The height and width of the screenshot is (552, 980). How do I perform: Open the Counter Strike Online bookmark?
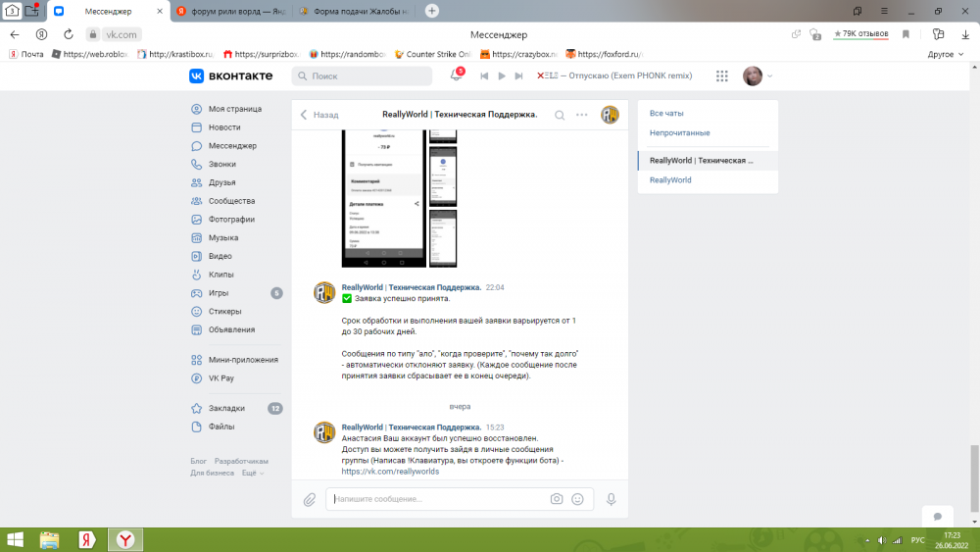click(x=432, y=54)
